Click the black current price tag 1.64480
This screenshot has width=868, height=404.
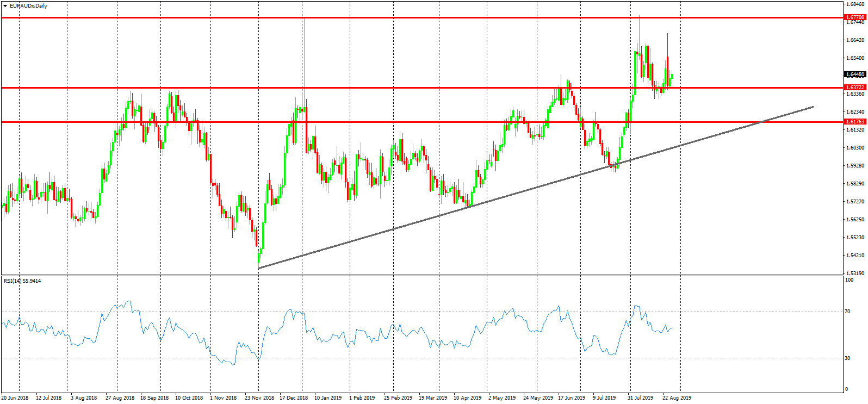(x=855, y=74)
